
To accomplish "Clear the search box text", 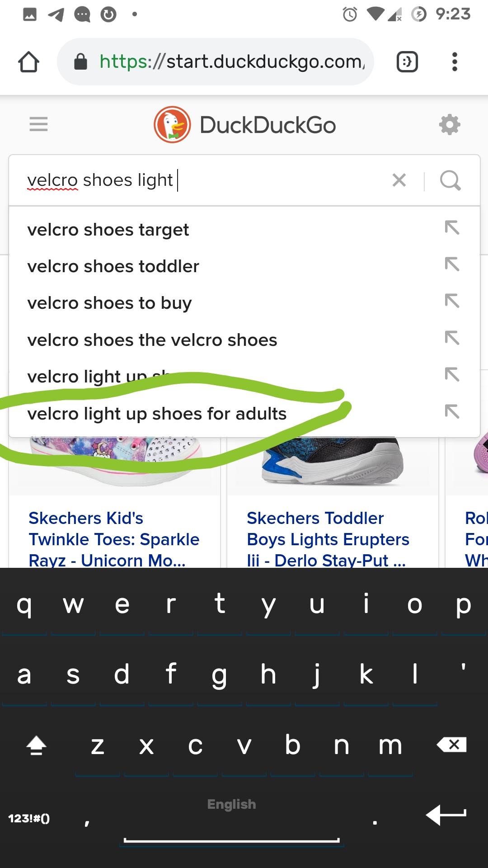I will click(x=399, y=180).
